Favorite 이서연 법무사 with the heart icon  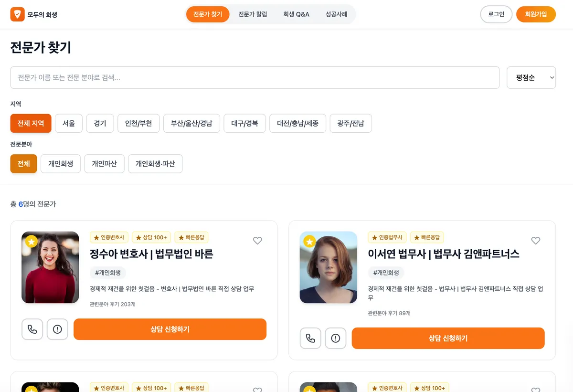[x=536, y=241]
